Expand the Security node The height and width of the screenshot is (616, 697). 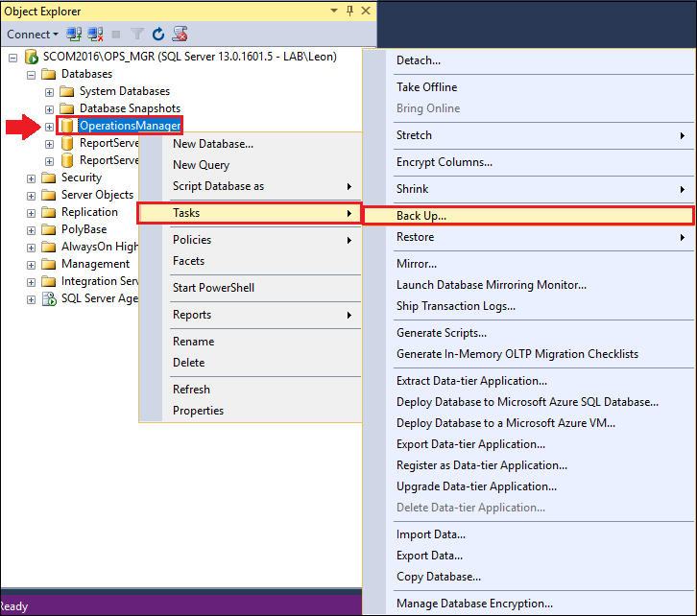tap(31, 179)
